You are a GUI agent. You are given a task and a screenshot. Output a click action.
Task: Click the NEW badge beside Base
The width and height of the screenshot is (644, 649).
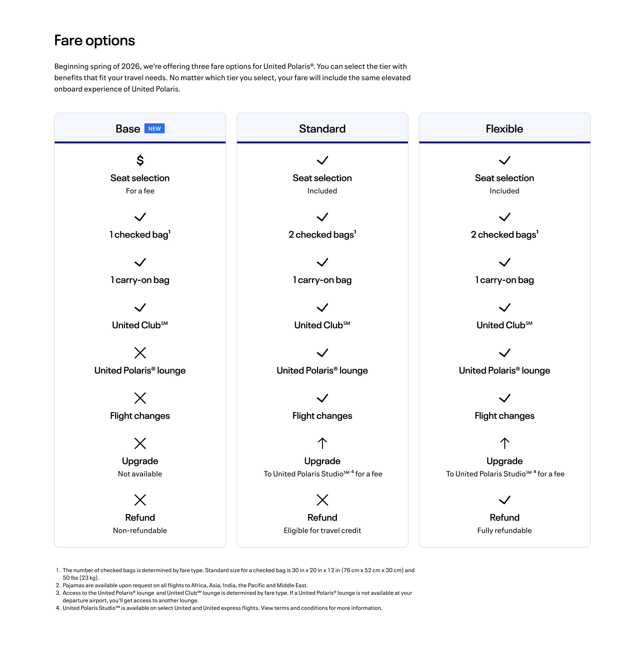(x=155, y=129)
